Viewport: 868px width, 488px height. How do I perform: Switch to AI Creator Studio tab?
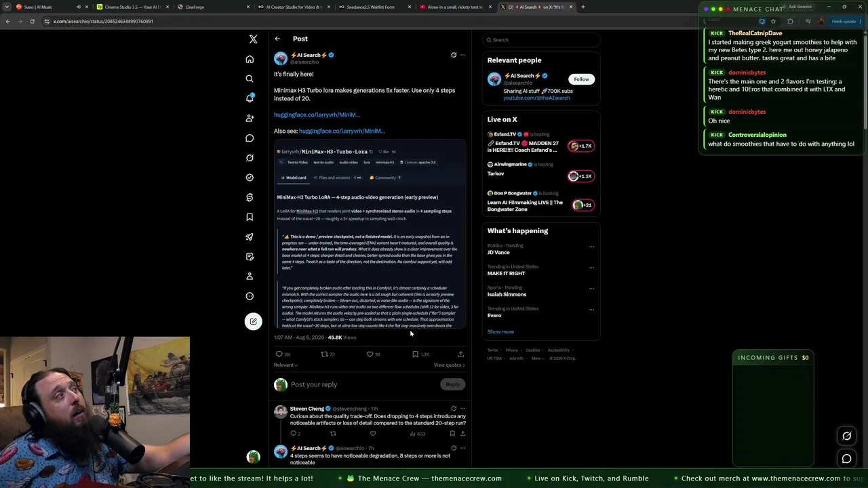(294, 7)
